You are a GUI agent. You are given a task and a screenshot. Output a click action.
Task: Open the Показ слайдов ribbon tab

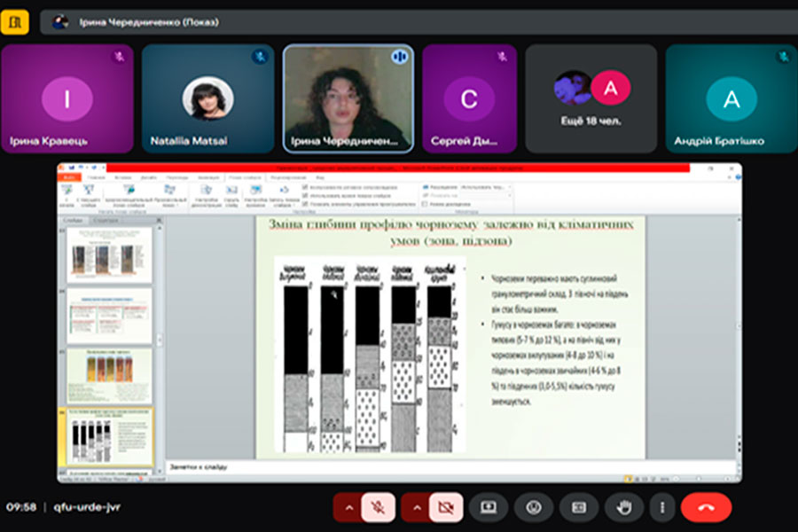(245, 177)
